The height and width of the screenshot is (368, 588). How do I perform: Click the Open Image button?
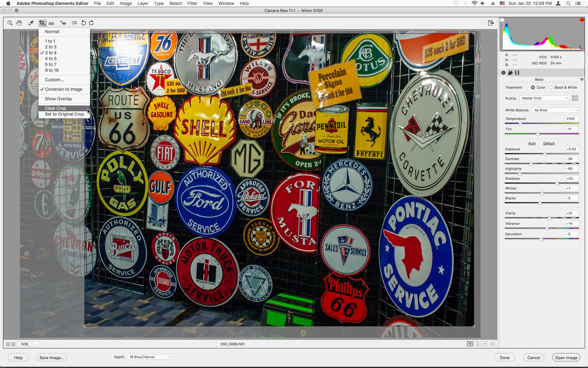tap(566, 358)
